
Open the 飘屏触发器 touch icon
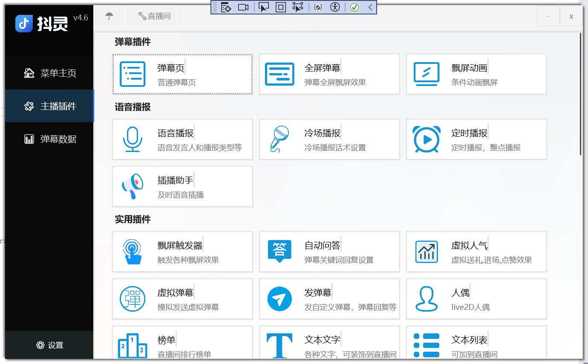[x=133, y=252]
